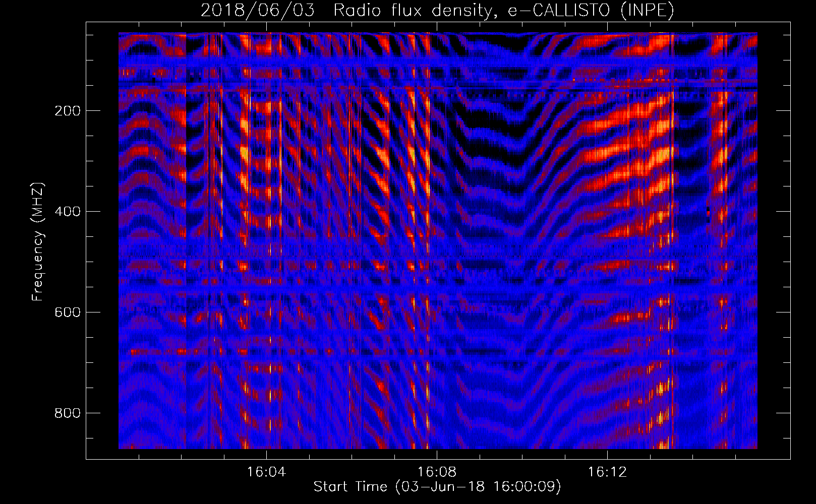Viewport: 816px width, 504px height.
Task: Click the 600 frequency tick label
Action: pyautogui.click(x=68, y=312)
